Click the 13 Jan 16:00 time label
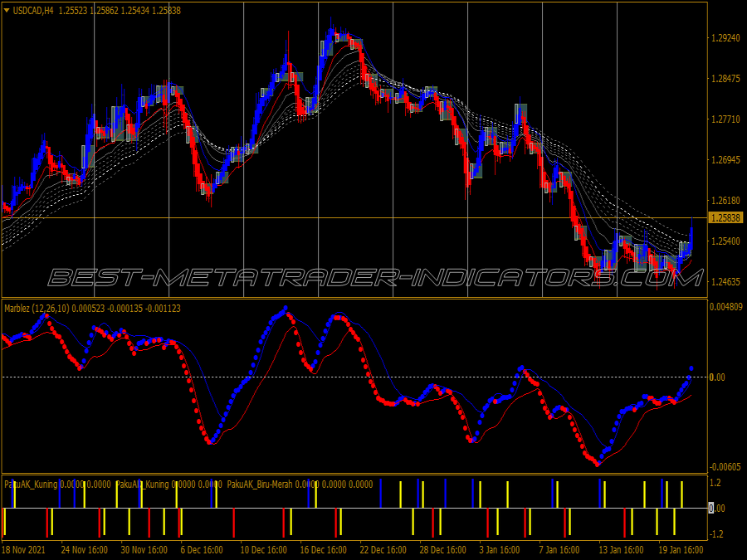The image size is (747, 560). [621, 549]
